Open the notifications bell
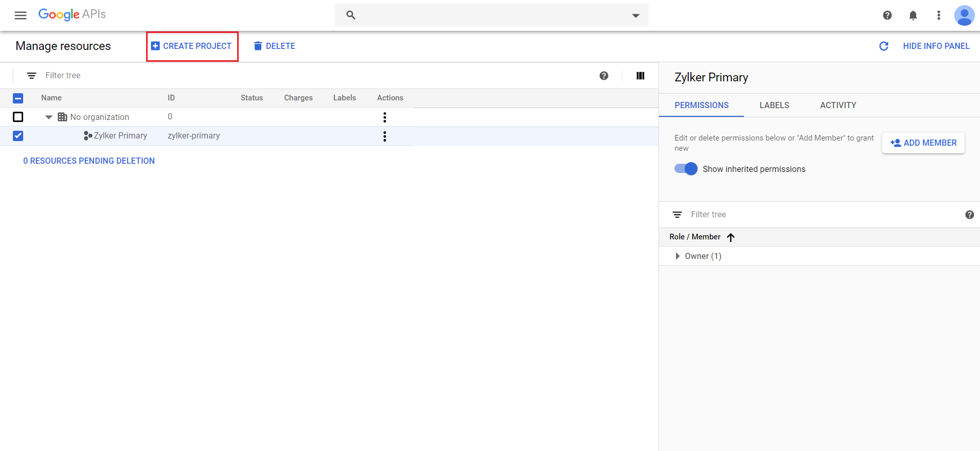Viewport: 980px width, 451px height. 913,15
